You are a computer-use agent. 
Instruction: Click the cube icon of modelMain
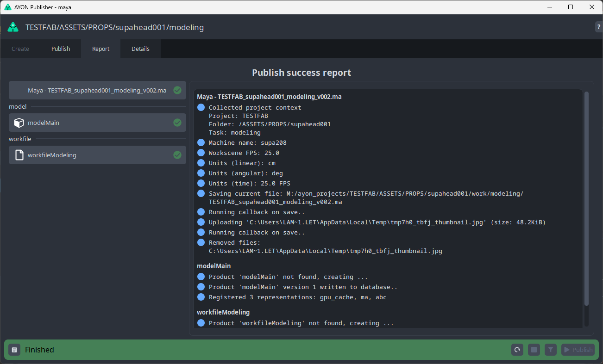coord(19,123)
